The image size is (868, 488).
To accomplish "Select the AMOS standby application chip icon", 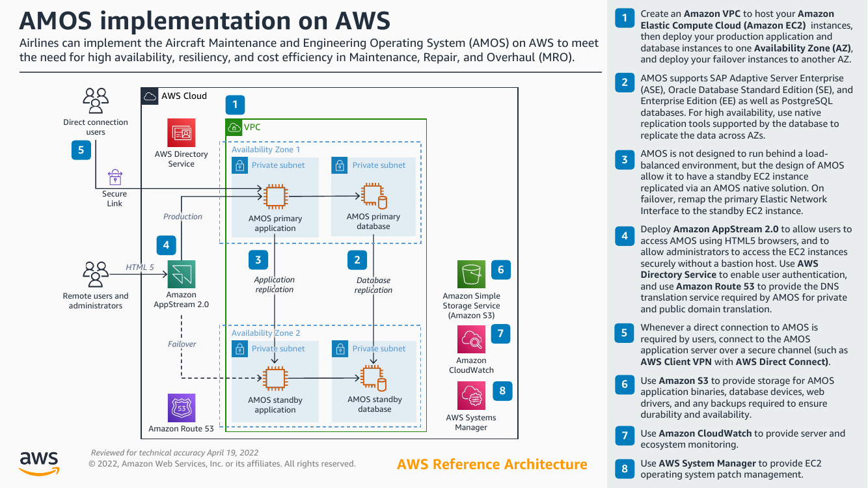I will click(x=275, y=378).
